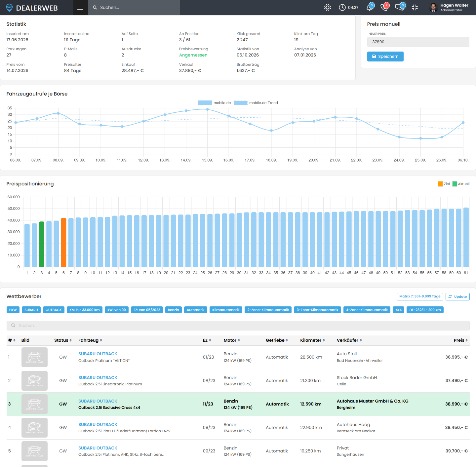The image size is (476, 467).
Task: Open the phone calls icon
Action: point(384,7)
